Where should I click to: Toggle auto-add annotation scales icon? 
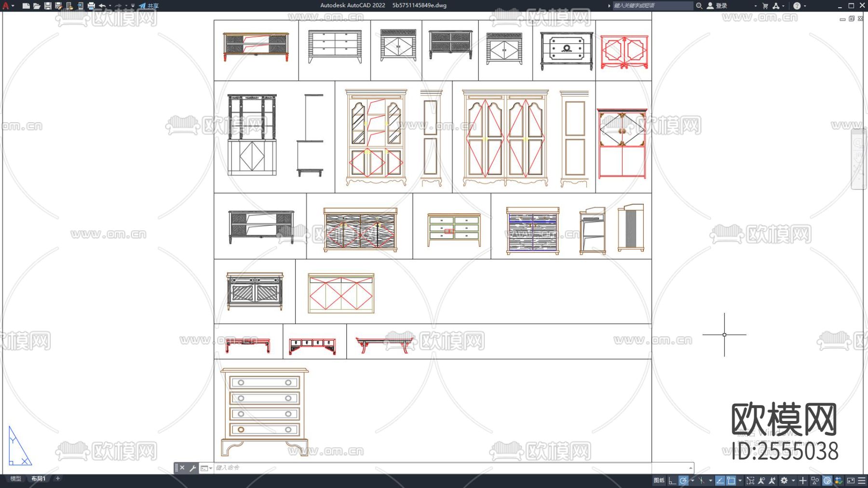coord(772,480)
